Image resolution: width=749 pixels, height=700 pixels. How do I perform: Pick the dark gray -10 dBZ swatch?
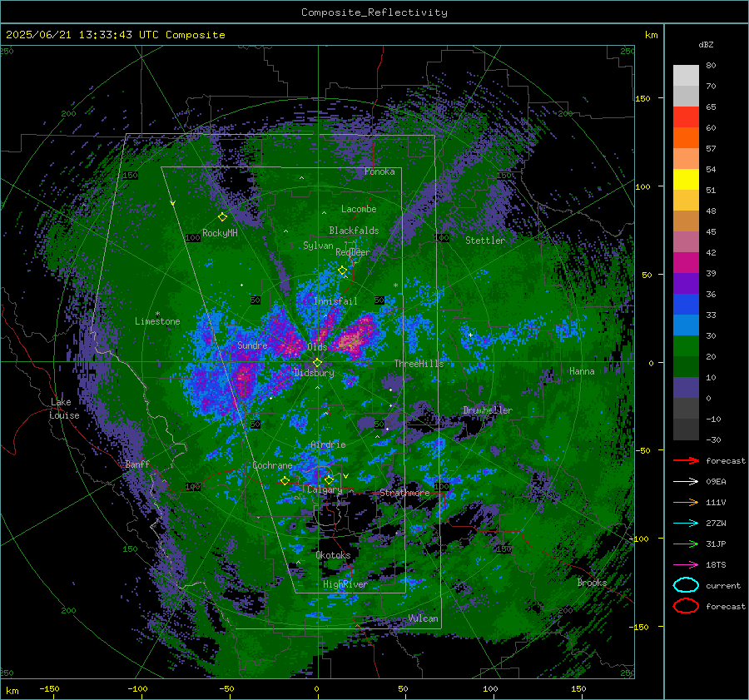click(x=686, y=429)
